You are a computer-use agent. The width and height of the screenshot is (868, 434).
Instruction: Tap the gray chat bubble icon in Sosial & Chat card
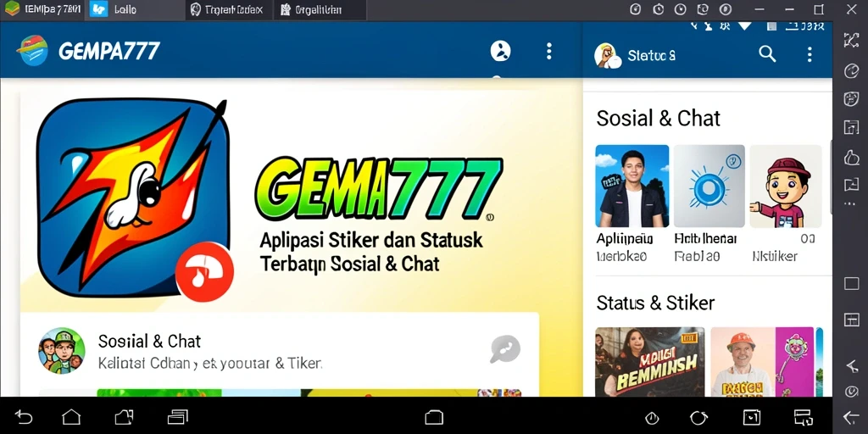505,348
